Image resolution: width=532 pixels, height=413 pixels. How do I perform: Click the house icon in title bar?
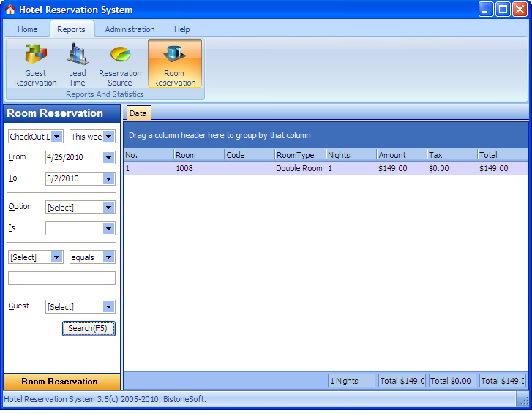[x=10, y=10]
